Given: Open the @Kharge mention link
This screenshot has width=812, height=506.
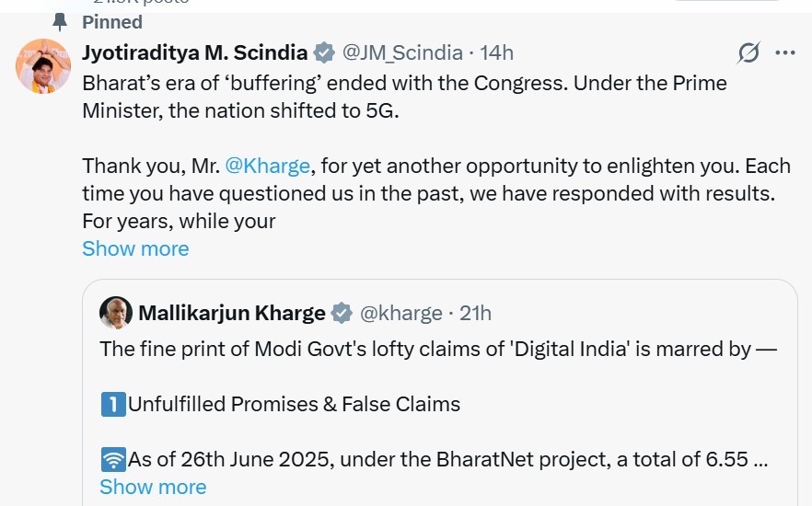Looking at the screenshot, I should [268, 167].
